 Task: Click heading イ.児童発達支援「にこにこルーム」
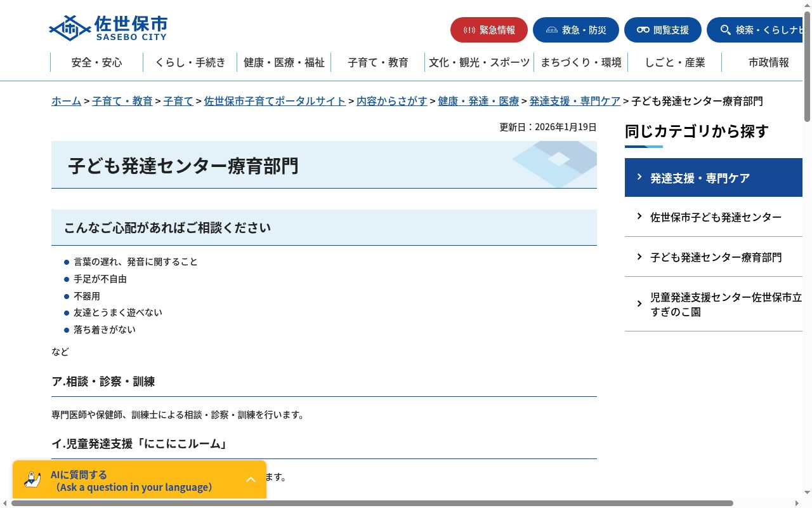tap(140, 444)
